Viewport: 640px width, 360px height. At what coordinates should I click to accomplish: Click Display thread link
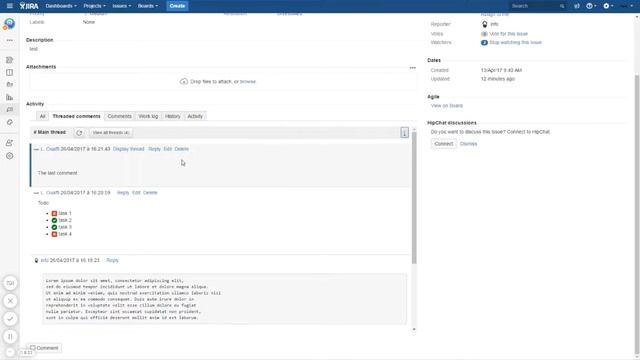click(x=129, y=149)
